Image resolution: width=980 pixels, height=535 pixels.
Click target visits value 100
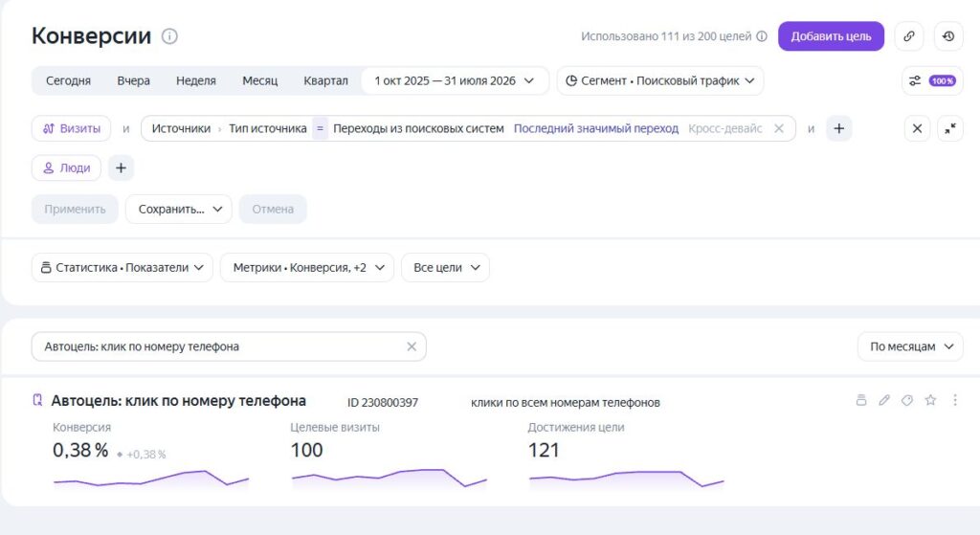[x=306, y=450]
